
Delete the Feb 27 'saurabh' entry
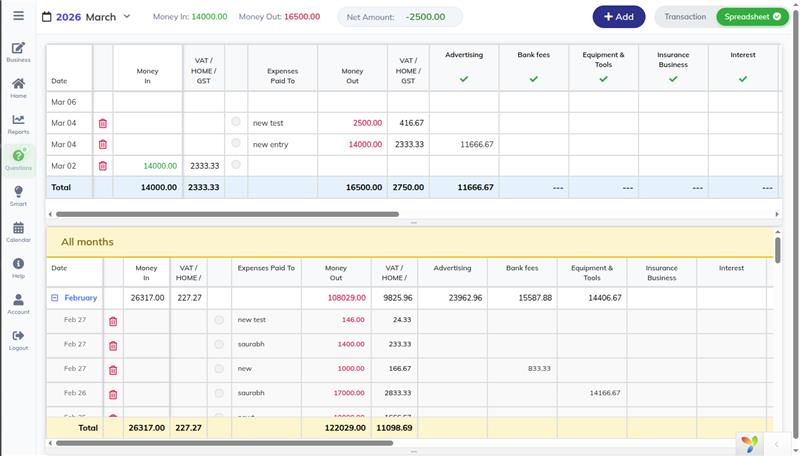113,346
